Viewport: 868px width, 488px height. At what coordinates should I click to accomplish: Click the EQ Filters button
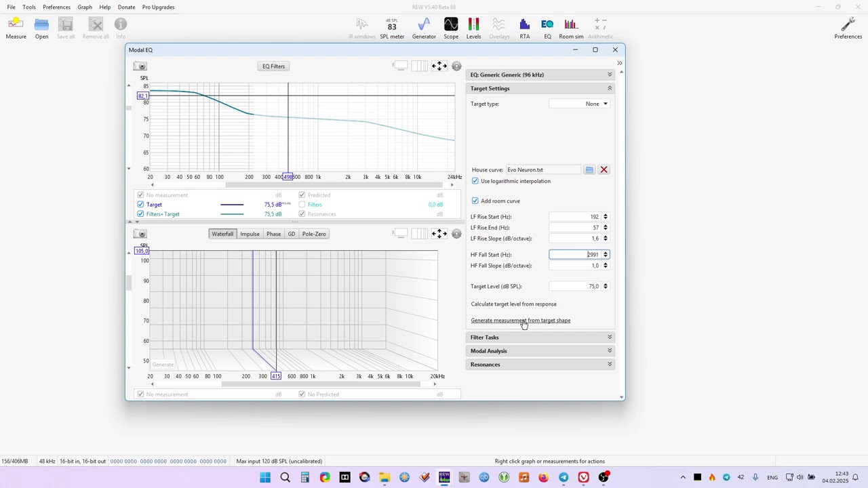(x=274, y=66)
